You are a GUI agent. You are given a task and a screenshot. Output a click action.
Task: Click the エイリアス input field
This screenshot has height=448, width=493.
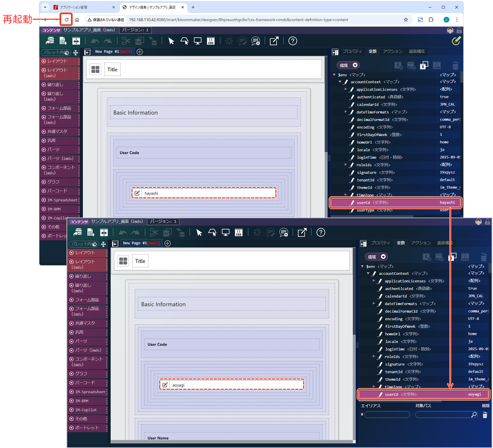tap(387, 415)
